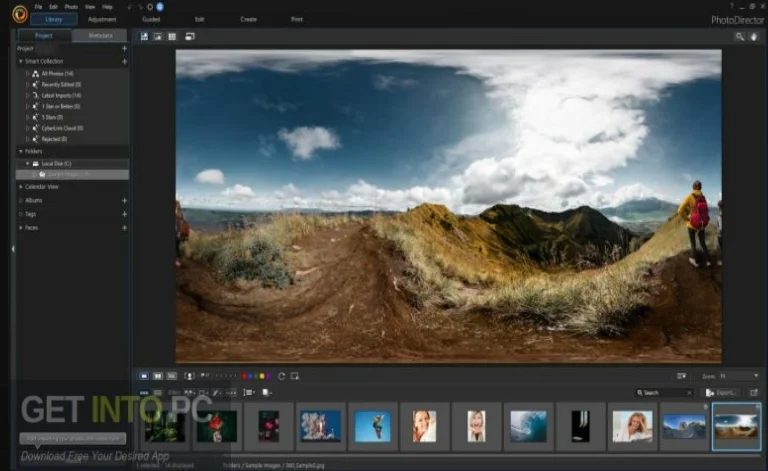Add a smart collection with plus icon

[x=124, y=61]
